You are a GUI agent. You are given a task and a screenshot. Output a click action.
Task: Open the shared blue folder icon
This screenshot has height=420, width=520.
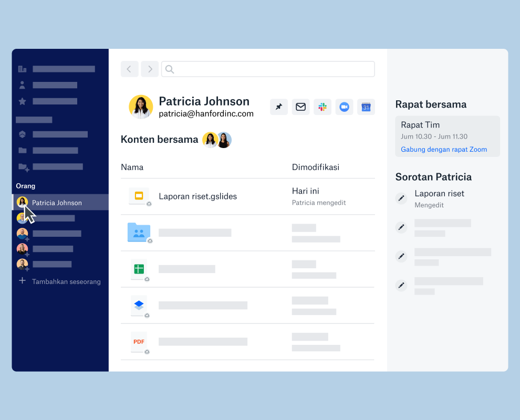click(x=139, y=233)
